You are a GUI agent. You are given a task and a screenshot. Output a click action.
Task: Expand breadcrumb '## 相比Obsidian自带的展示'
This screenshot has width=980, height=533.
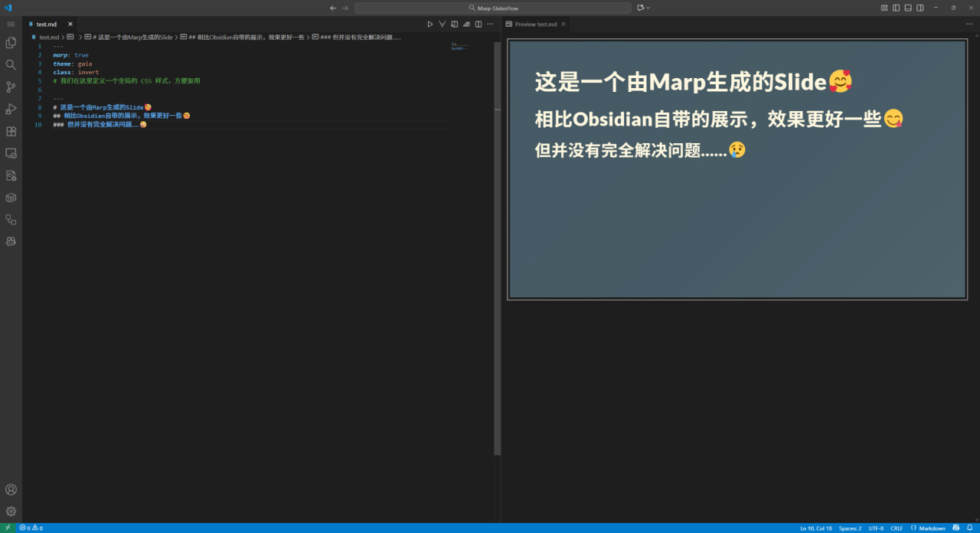243,37
